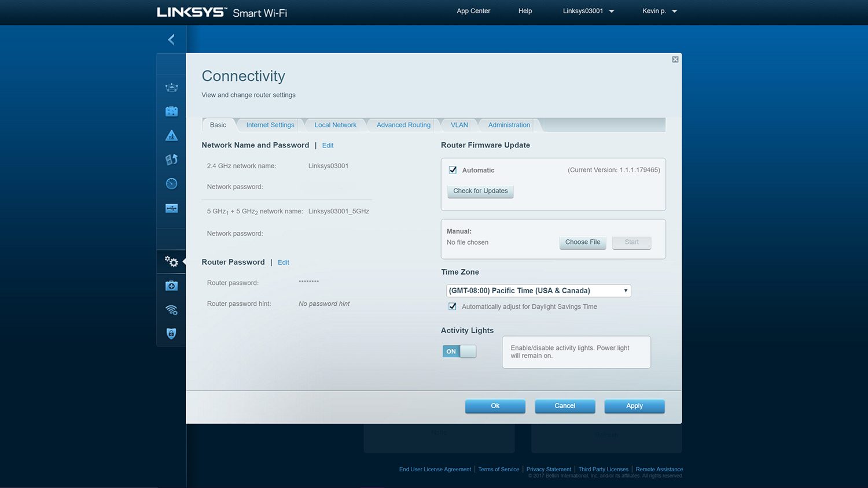Viewport: 868px width, 488px height.
Task: Close the Connectivity dialog
Action: click(675, 60)
